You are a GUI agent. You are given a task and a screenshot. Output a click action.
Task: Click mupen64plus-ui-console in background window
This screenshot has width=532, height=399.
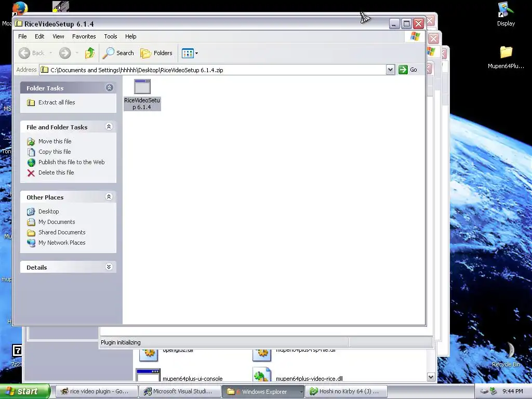192,379
